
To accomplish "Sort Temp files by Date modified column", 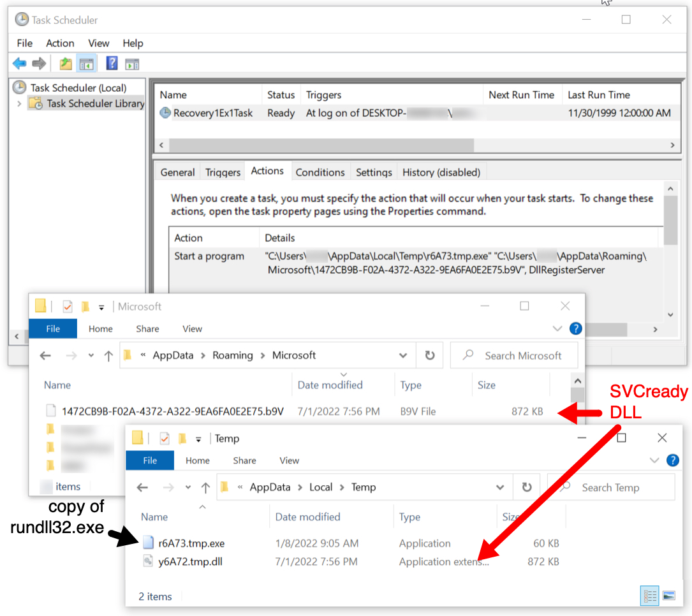I will [x=307, y=517].
